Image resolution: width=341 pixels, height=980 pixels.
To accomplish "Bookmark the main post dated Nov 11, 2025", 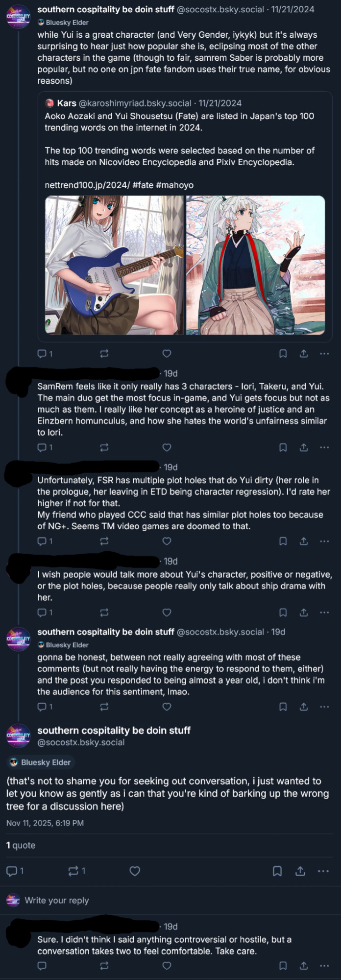I will click(277, 871).
